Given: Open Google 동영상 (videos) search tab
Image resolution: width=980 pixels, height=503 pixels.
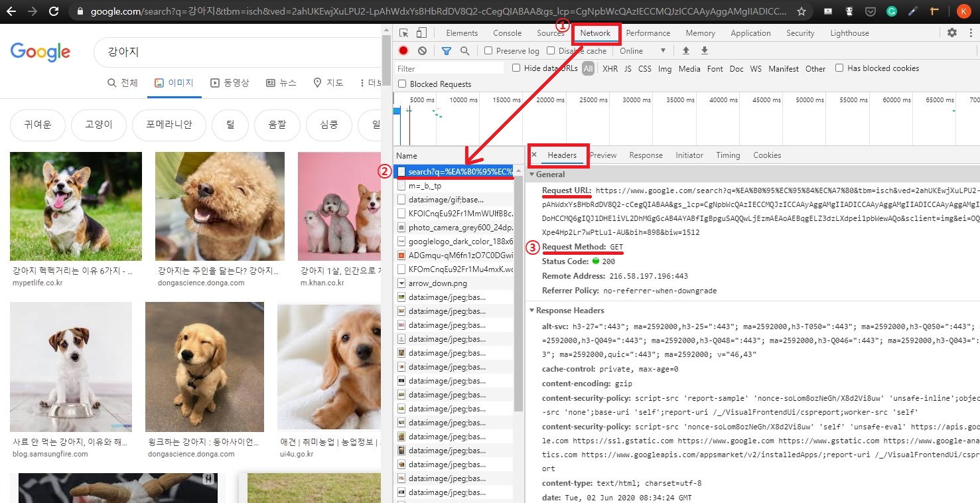Looking at the screenshot, I should click(x=230, y=83).
